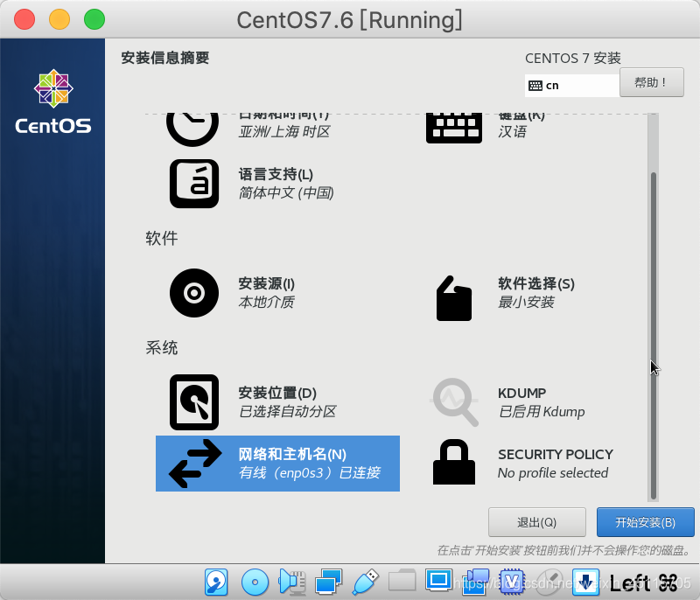Open Language Support icon
The height and width of the screenshot is (600, 700).
194,184
